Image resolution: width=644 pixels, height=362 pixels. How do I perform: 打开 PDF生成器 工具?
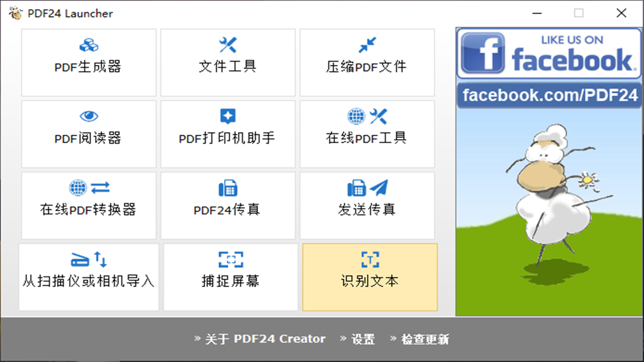pyautogui.click(x=89, y=62)
